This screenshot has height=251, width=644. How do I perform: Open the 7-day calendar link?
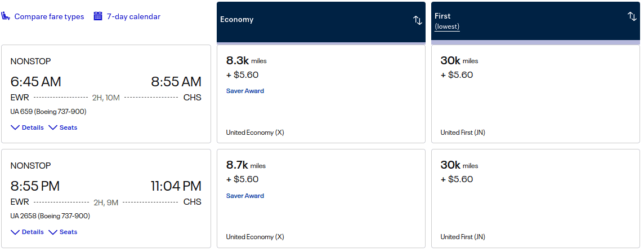click(133, 16)
